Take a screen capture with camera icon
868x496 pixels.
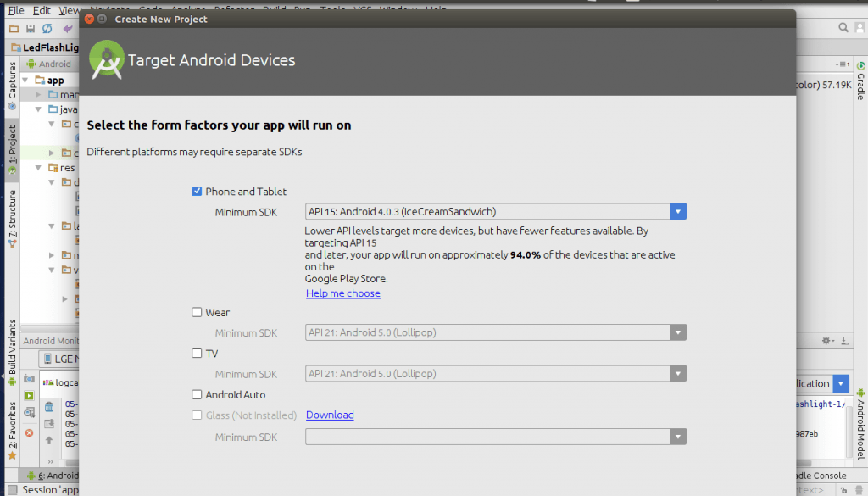29,378
